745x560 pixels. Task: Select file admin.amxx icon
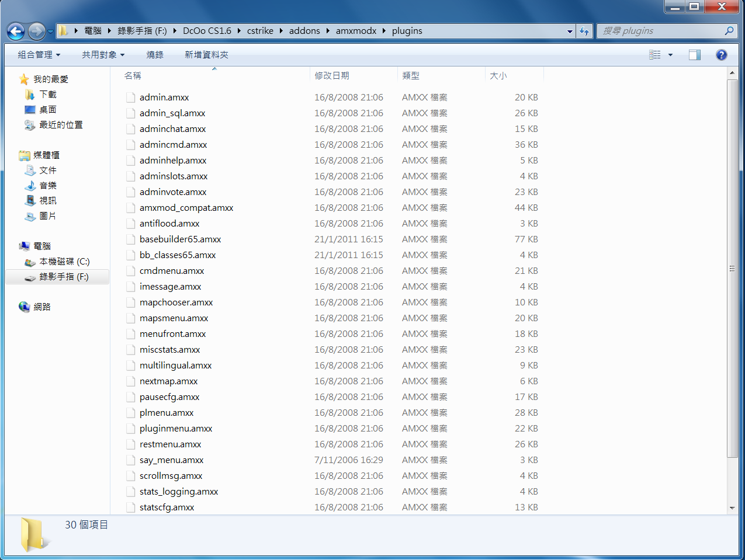[131, 98]
